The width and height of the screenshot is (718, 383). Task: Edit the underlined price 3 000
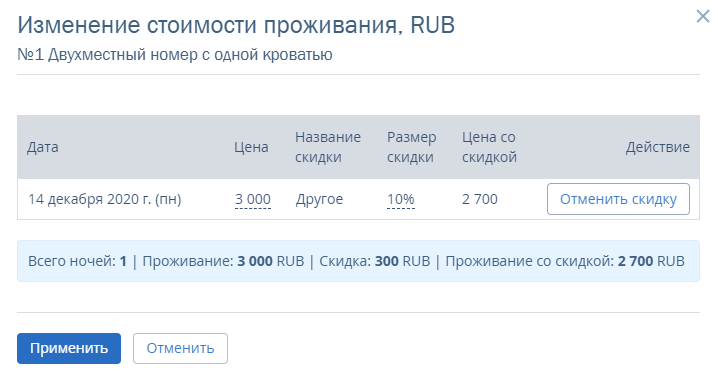253,199
